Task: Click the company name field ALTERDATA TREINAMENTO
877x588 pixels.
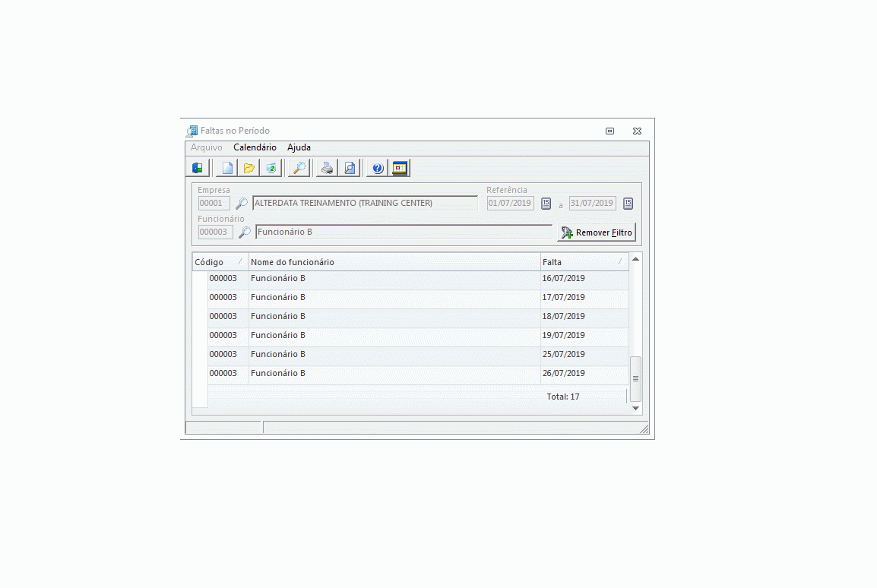Action: click(x=366, y=203)
